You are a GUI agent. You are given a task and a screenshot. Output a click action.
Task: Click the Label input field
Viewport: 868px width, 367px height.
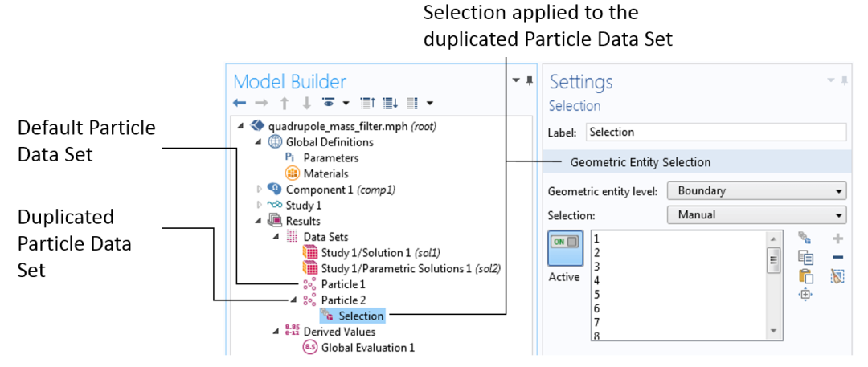(716, 133)
